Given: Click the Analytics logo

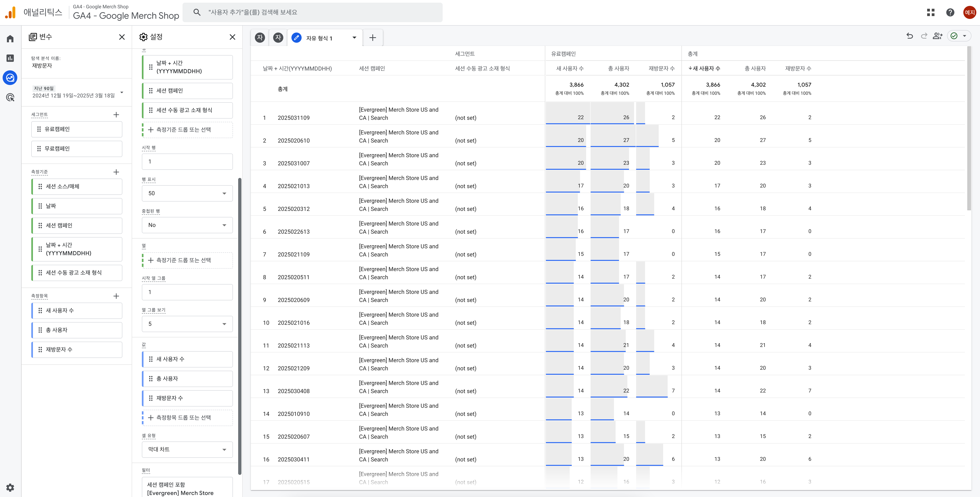Looking at the screenshot, I should tap(10, 13).
